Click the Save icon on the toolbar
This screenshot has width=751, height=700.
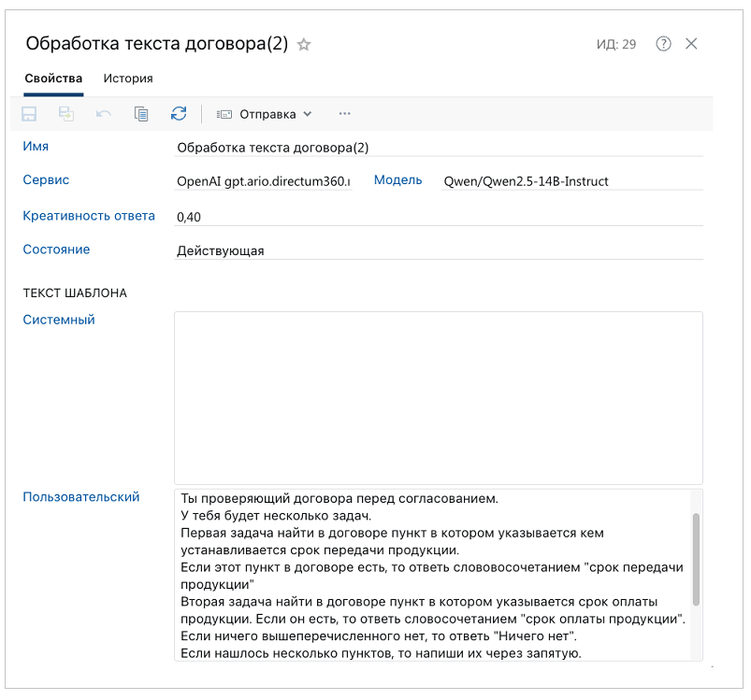[28, 113]
